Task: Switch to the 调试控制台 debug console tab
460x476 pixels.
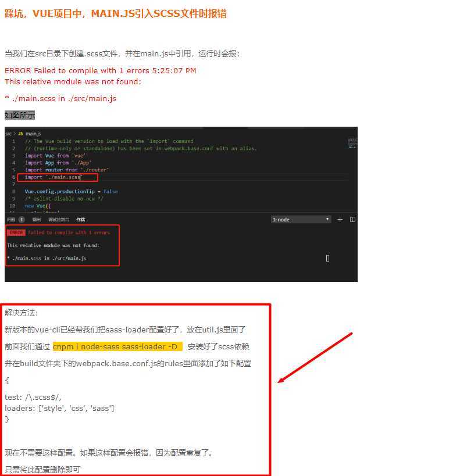Action: point(59,220)
